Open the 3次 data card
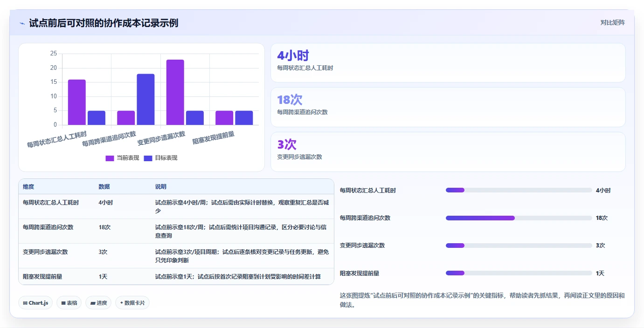The image size is (644, 328). [x=448, y=152]
